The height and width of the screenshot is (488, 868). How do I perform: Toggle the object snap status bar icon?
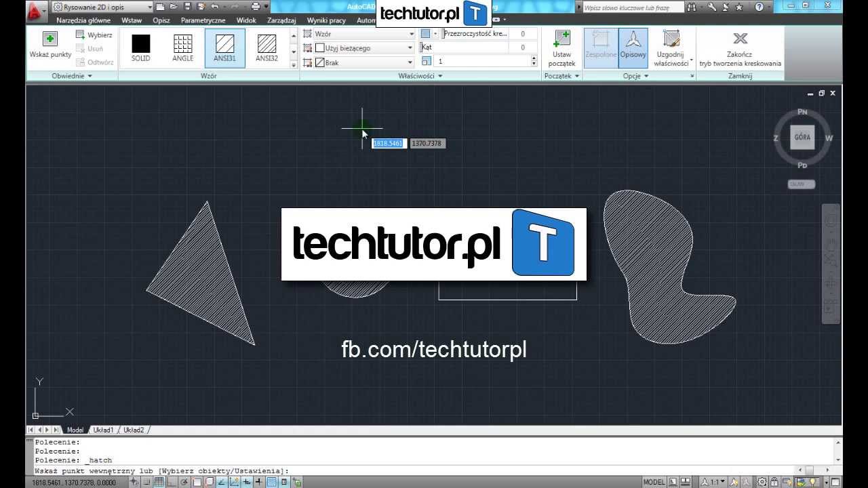pyautogui.click(x=197, y=482)
